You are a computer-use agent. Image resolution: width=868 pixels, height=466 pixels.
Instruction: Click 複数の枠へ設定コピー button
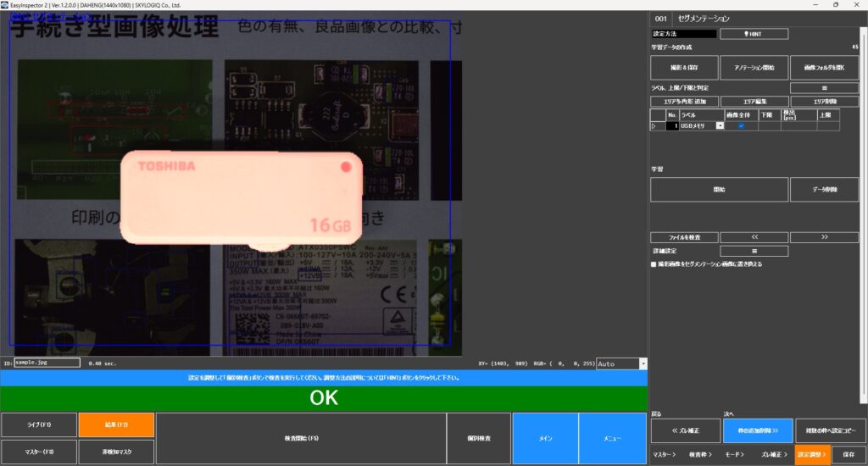[x=830, y=430]
